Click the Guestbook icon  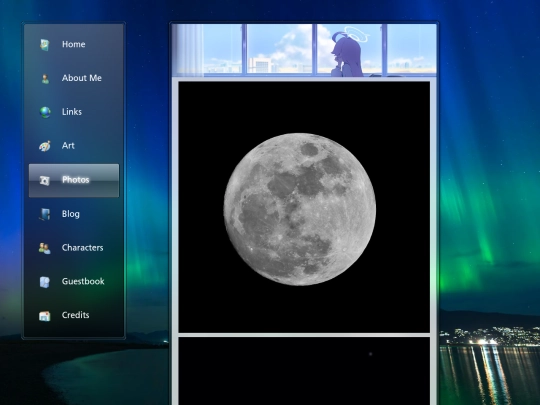pos(45,282)
